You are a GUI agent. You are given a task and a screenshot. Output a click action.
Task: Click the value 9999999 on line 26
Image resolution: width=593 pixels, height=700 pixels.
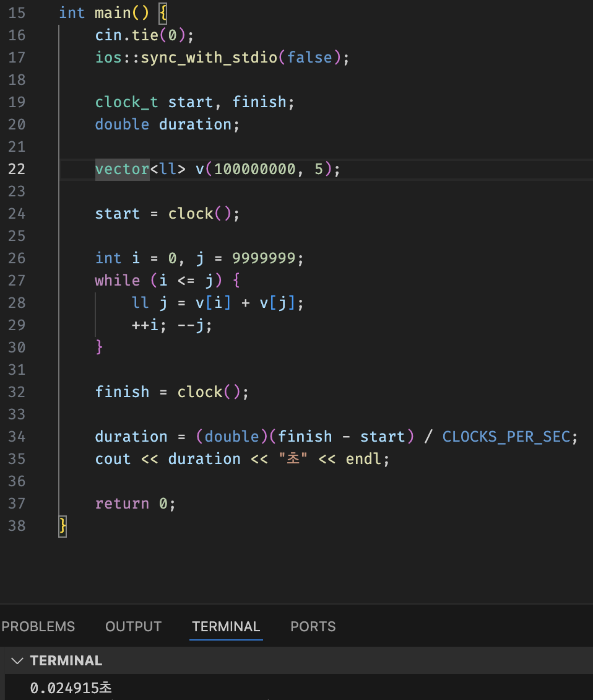pyautogui.click(x=264, y=258)
